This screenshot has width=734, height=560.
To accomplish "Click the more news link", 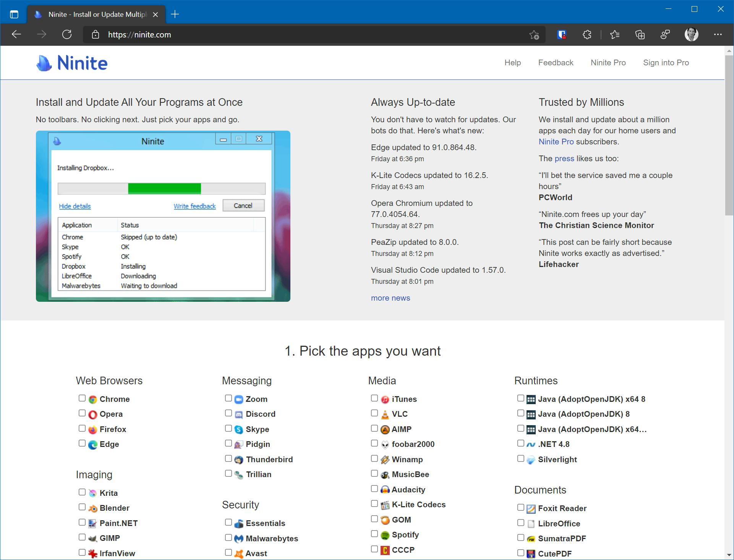I will [390, 298].
